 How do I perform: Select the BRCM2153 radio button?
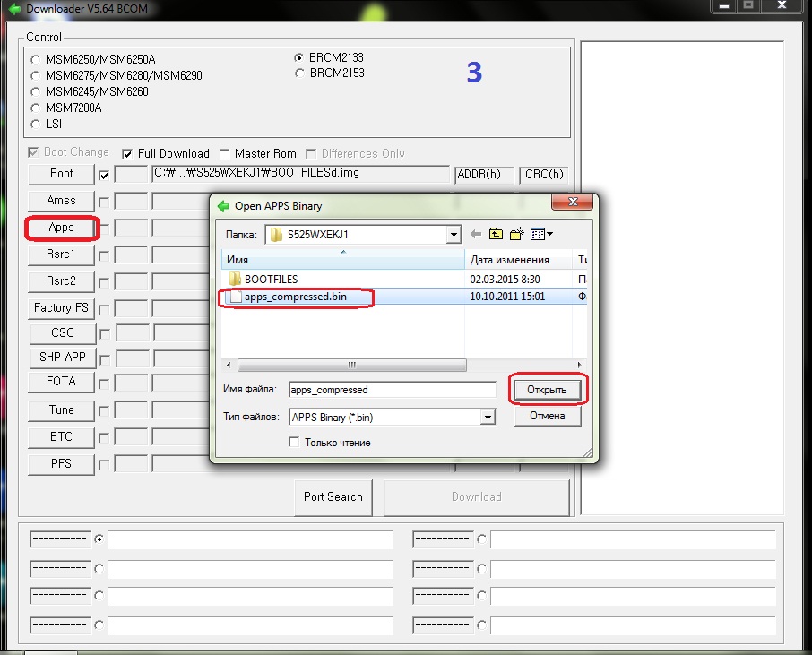[299, 73]
